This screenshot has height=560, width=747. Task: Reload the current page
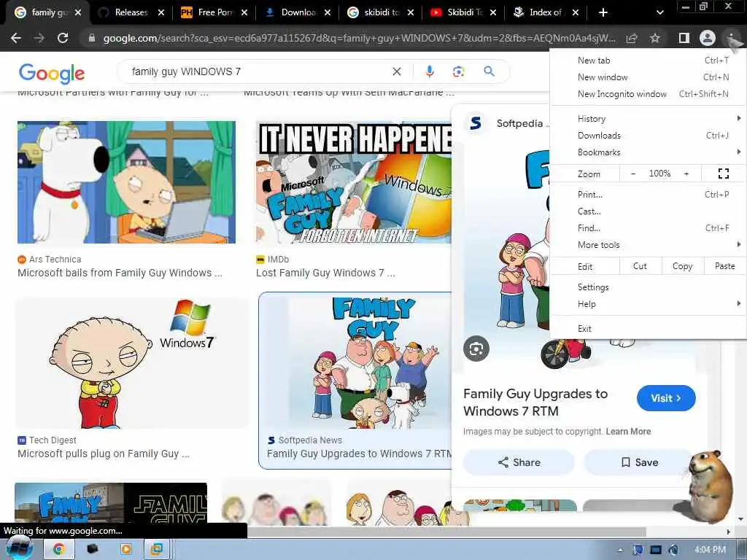63,38
